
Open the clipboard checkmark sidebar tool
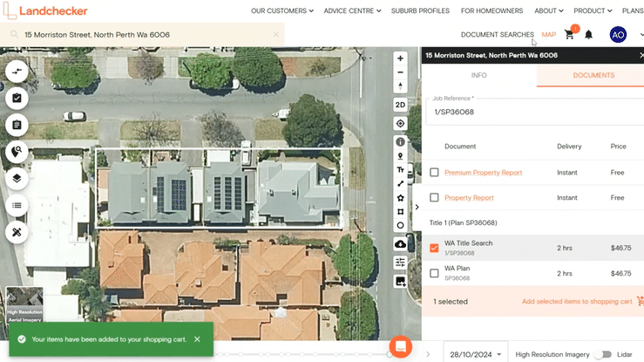tap(17, 99)
